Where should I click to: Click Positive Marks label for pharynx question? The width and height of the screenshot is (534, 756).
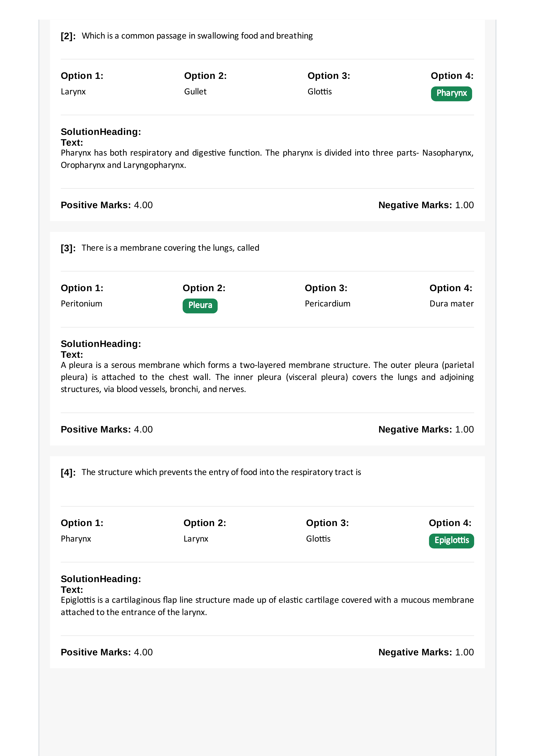click(x=96, y=205)
